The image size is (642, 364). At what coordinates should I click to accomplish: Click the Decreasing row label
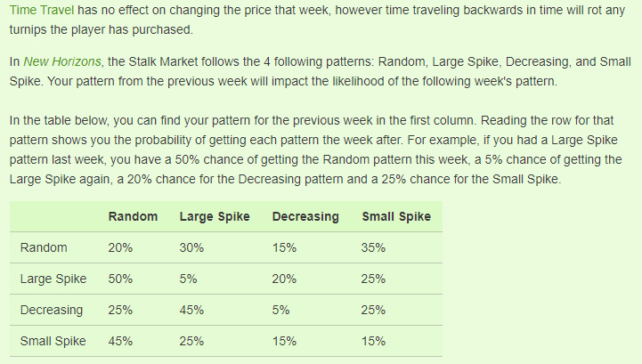[x=52, y=310]
